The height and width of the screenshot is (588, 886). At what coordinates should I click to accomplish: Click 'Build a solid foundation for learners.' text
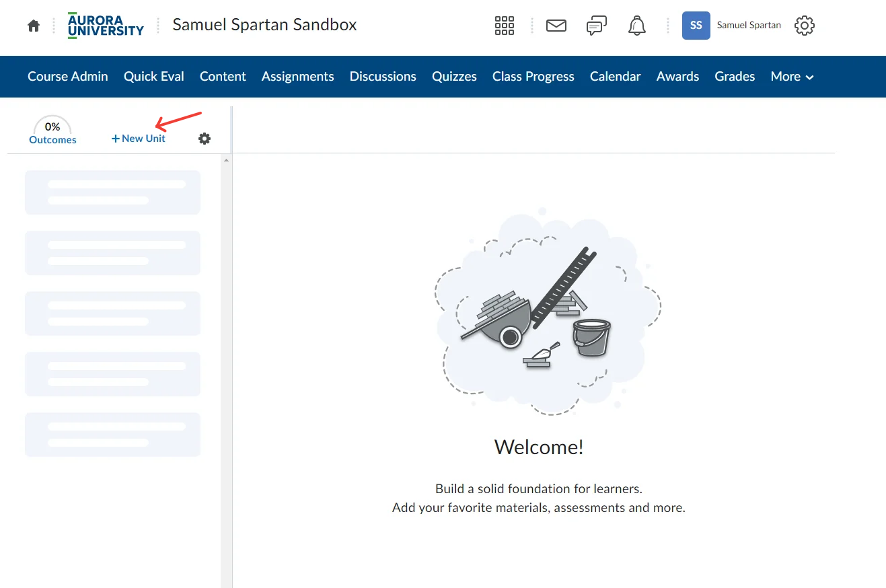pos(539,488)
